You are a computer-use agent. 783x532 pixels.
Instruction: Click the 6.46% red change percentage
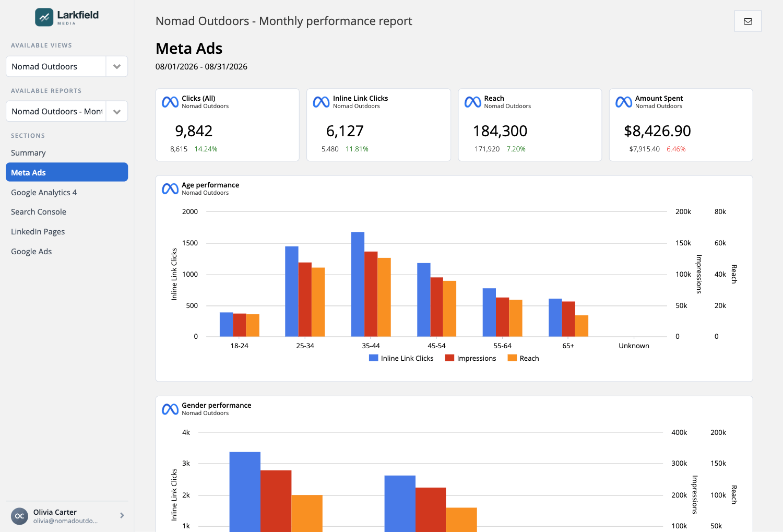click(676, 149)
